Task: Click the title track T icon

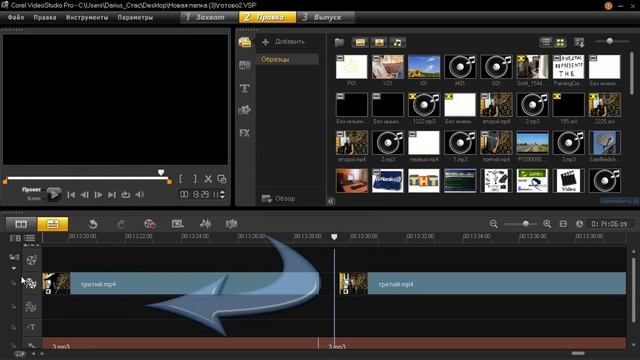Action: point(31,327)
